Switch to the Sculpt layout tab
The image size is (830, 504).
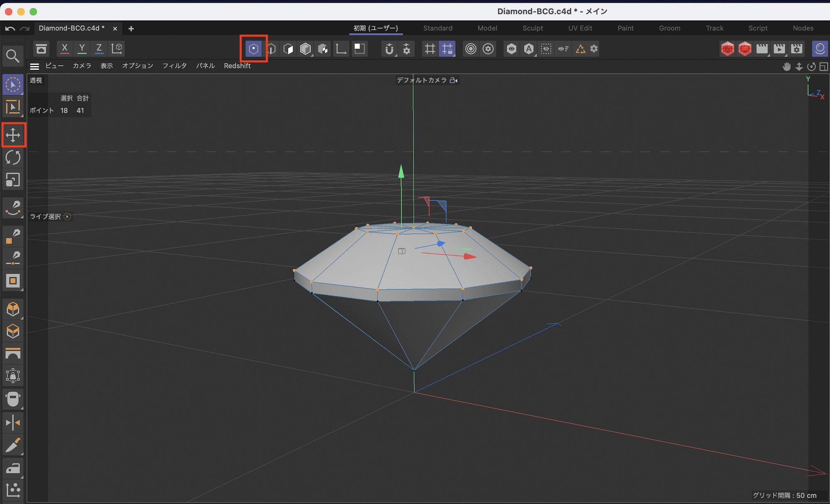coord(532,28)
